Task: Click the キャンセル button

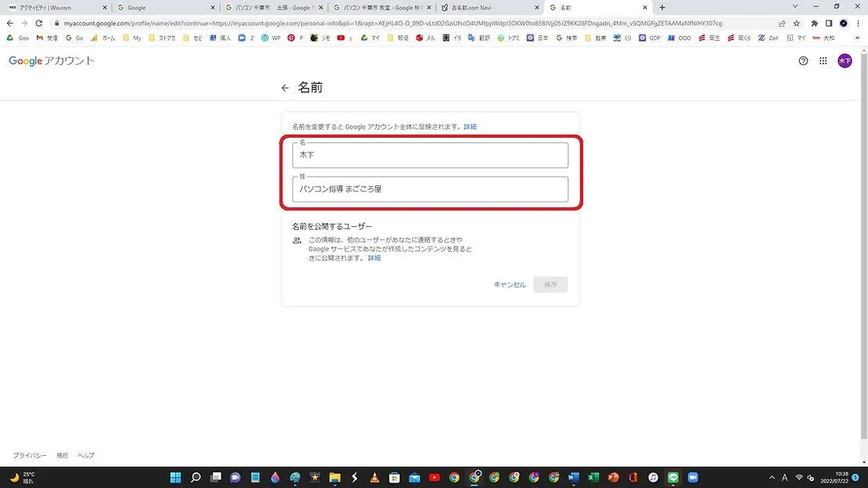Action: click(509, 285)
